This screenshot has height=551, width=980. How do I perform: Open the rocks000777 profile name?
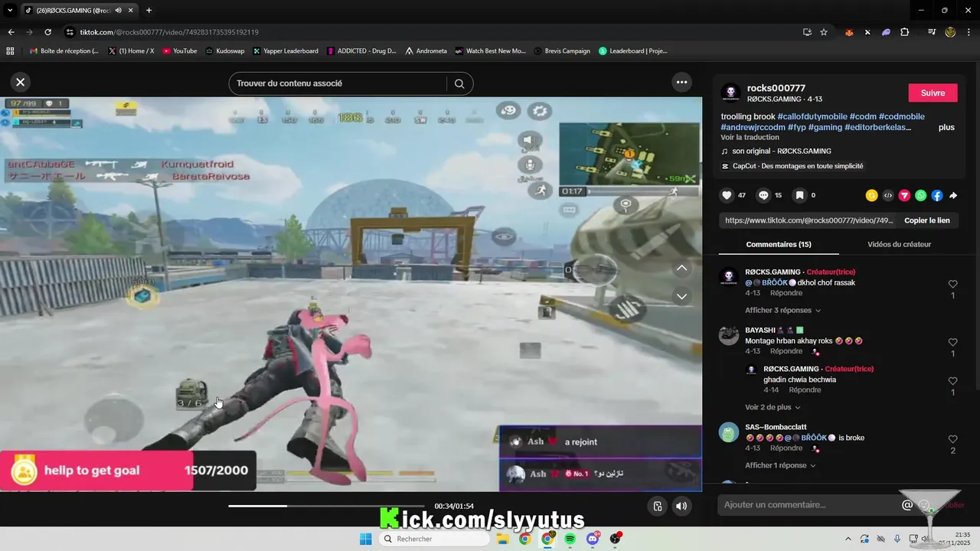[776, 88]
